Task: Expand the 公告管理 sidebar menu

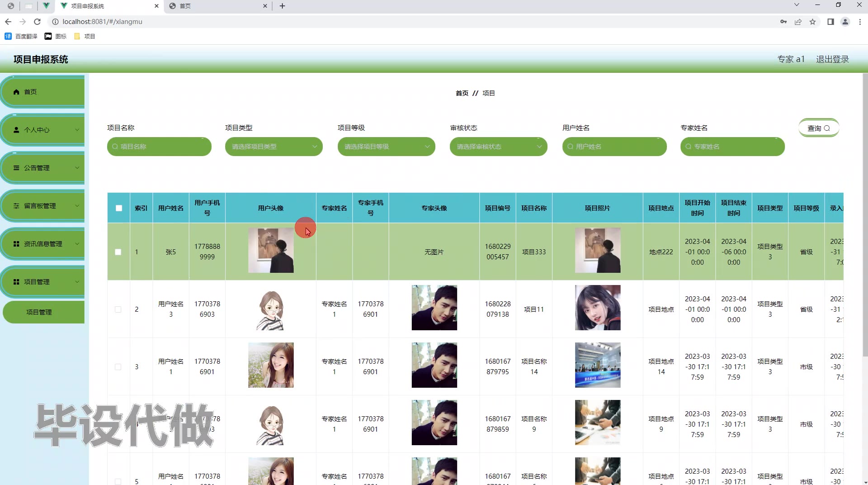Action: (42, 168)
